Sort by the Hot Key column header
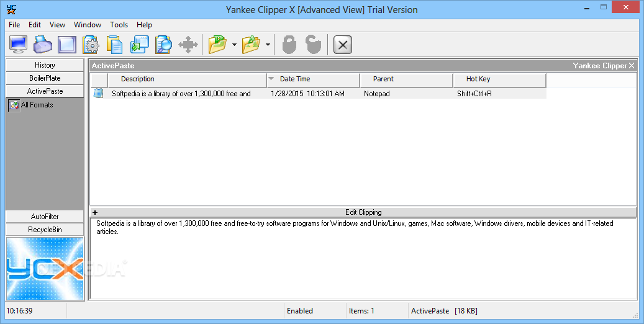The image size is (644, 324). [499, 79]
